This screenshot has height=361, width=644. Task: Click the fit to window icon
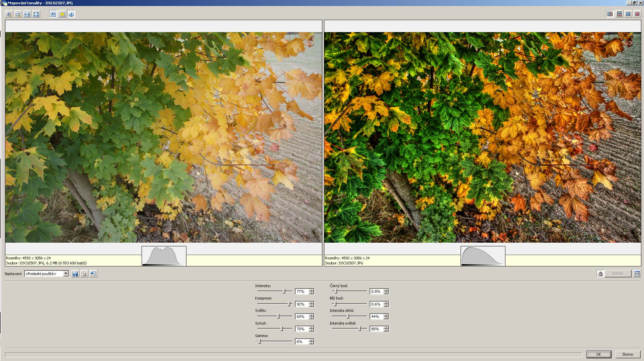click(x=36, y=14)
